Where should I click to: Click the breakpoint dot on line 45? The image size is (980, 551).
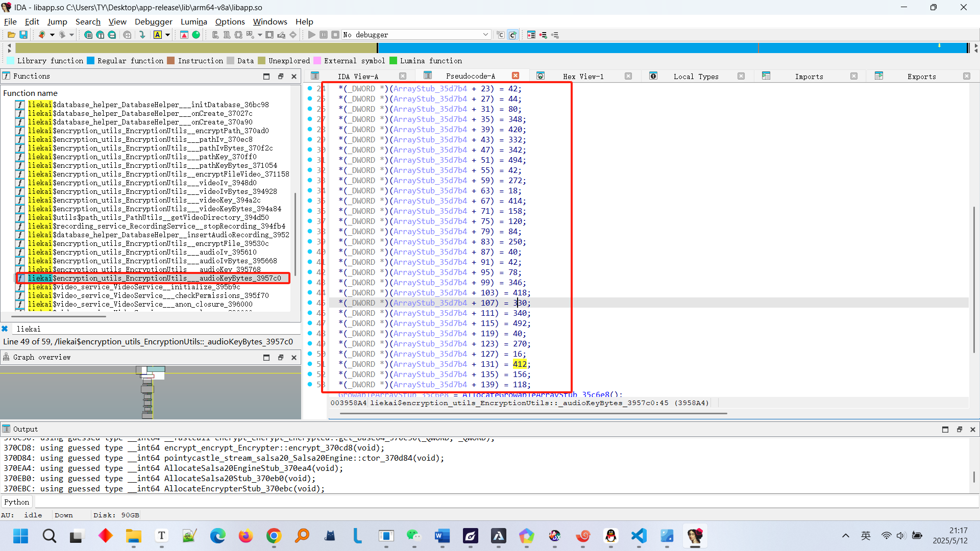pyautogui.click(x=310, y=303)
